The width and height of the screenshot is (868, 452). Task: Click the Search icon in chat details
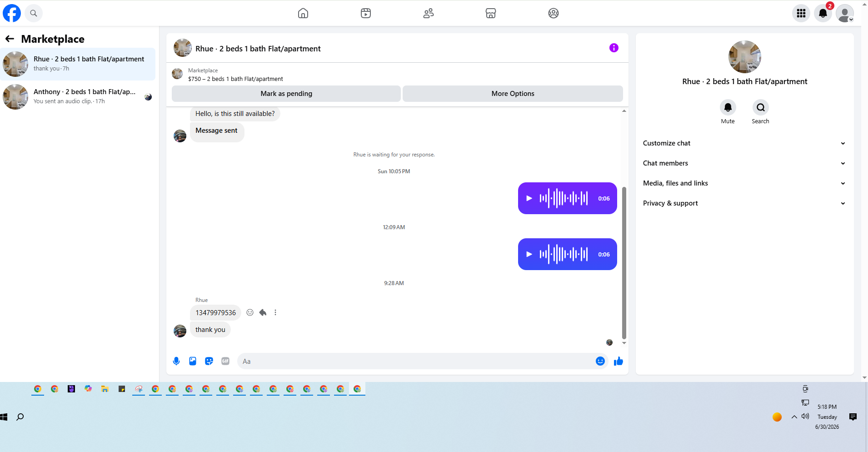pos(761,107)
